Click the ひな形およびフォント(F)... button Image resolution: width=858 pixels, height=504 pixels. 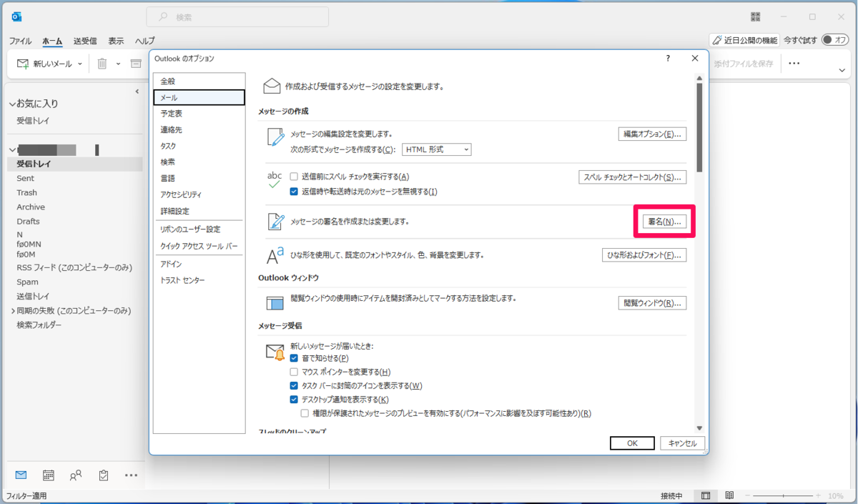[644, 255]
